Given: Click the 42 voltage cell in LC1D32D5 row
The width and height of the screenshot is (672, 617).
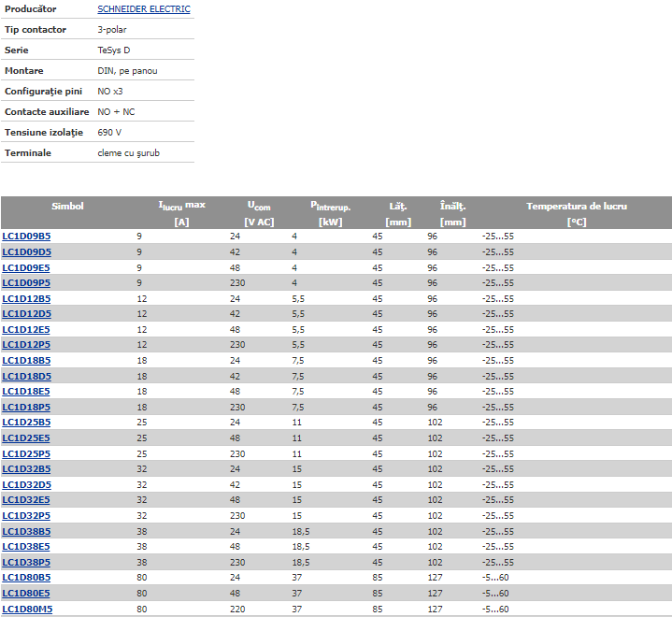Looking at the screenshot, I should tap(235, 485).
